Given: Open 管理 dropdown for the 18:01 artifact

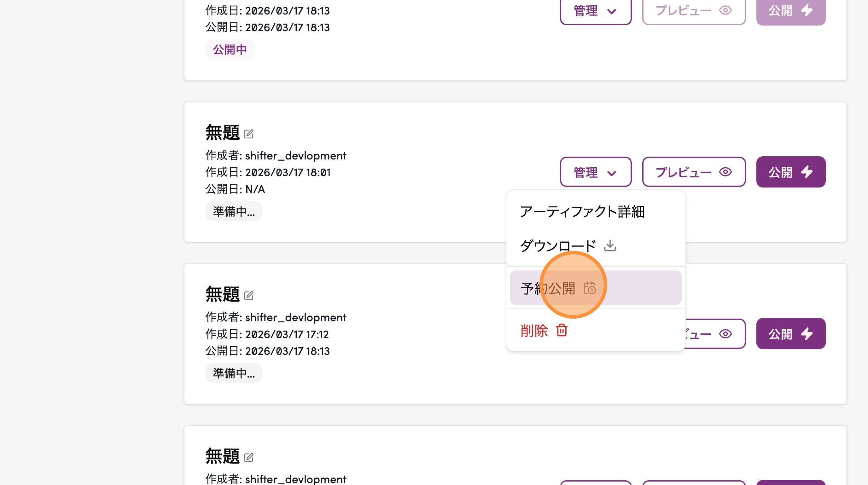Looking at the screenshot, I should point(595,172).
